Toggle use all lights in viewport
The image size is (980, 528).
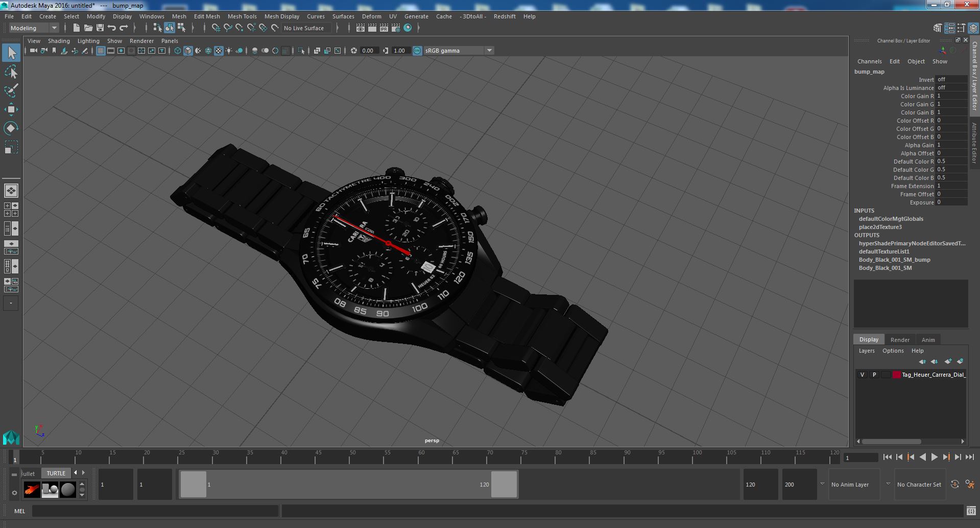[x=229, y=51]
